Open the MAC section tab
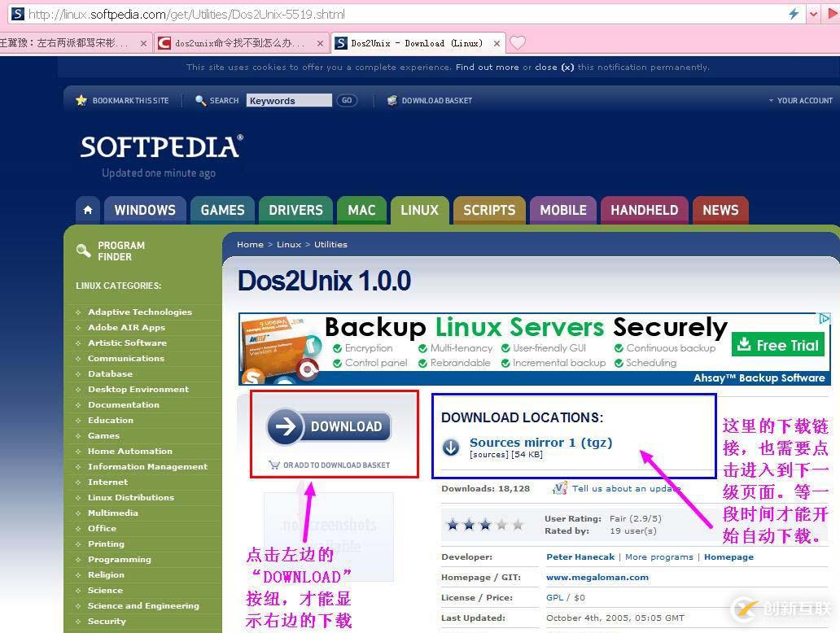The width and height of the screenshot is (840, 633). [361, 210]
